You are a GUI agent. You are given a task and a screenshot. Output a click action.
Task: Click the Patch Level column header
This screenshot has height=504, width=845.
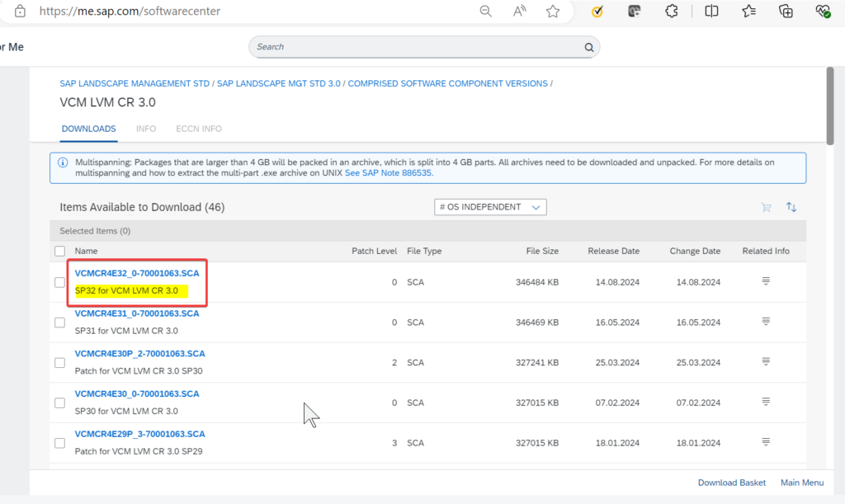pyautogui.click(x=374, y=251)
